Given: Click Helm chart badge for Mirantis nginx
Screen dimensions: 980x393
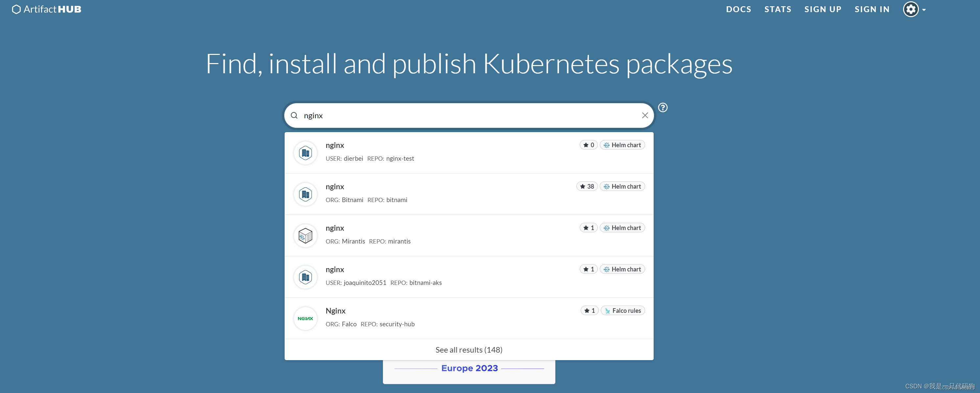Looking at the screenshot, I should pos(622,228).
